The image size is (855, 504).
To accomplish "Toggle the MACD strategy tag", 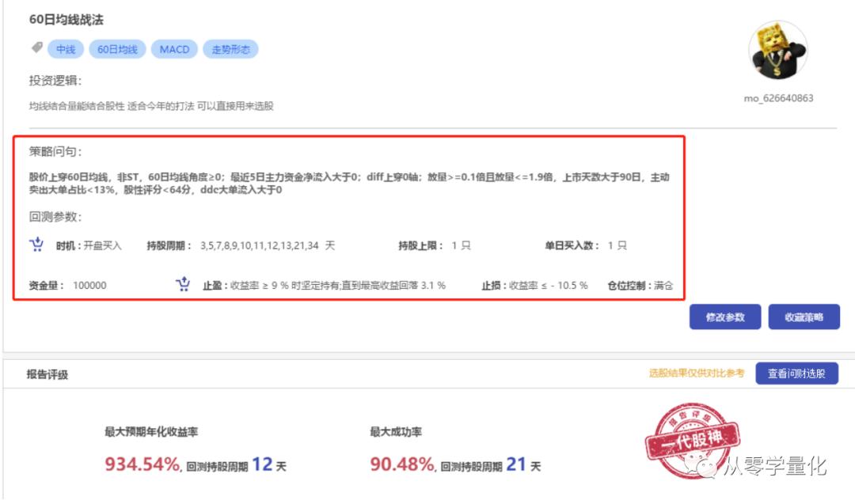I will click(x=173, y=48).
